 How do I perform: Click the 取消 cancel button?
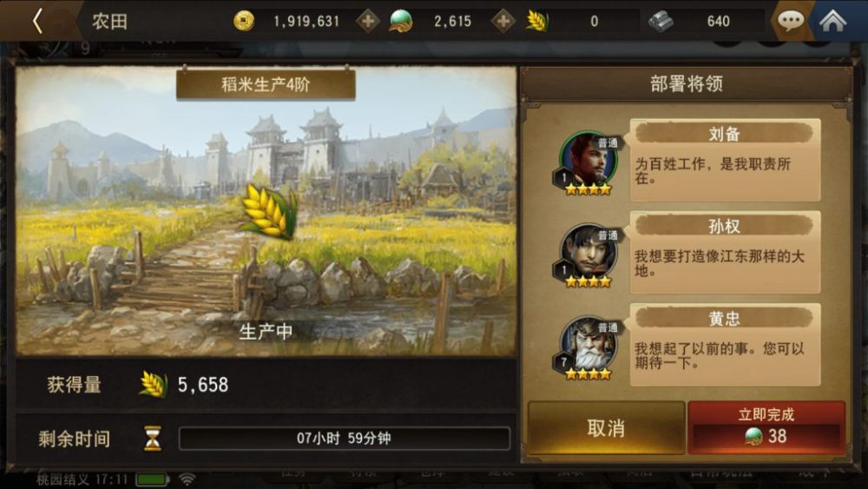pyautogui.click(x=606, y=428)
